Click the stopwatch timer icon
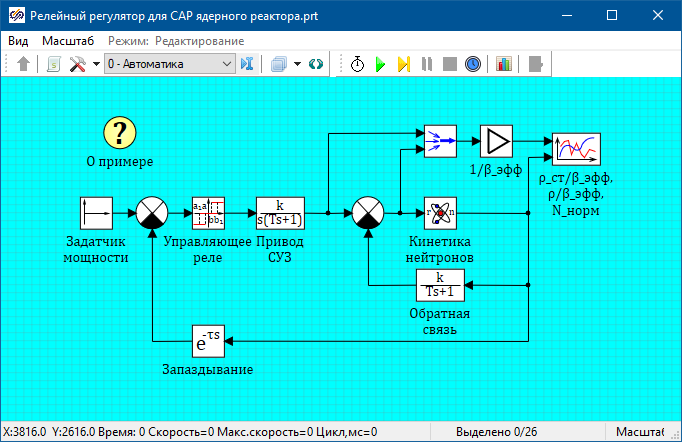Viewport: 682px width, 442px height. 358,64
